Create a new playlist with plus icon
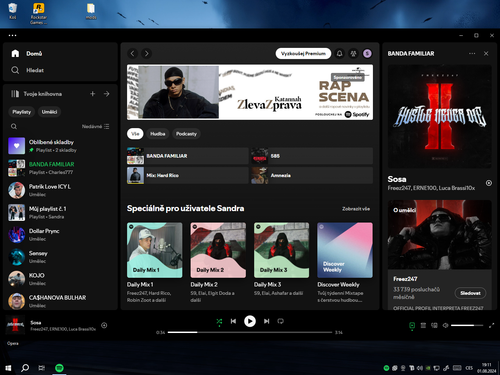 coord(93,94)
